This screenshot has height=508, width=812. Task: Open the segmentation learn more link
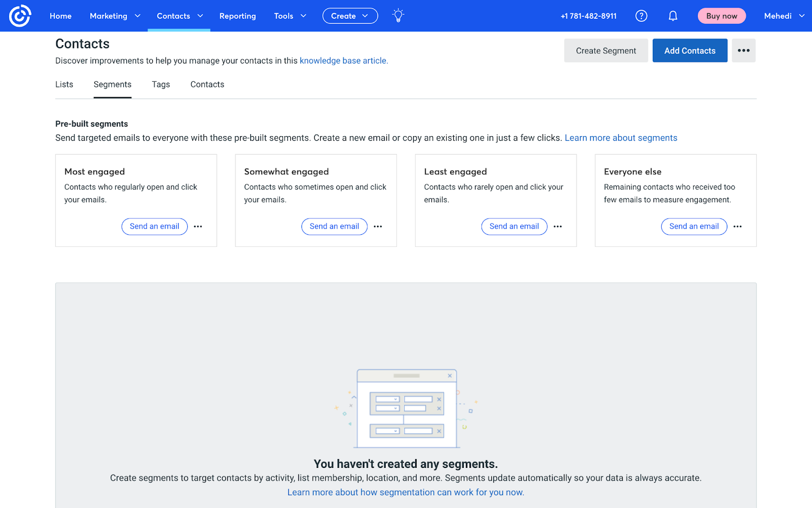pos(405,492)
